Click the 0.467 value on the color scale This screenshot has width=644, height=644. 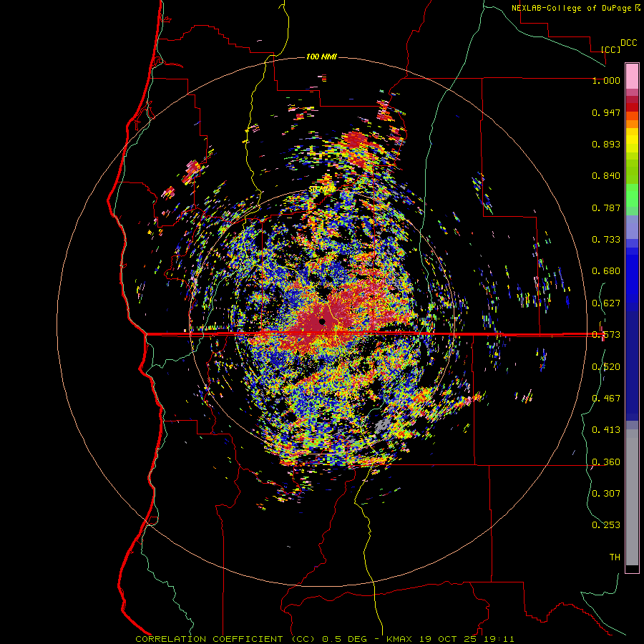click(x=606, y=399)
